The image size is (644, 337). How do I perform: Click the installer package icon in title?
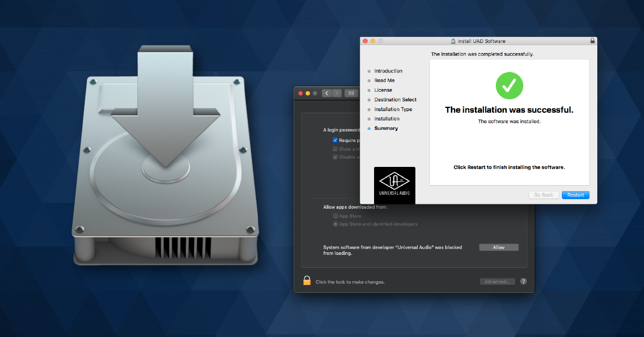453,41
